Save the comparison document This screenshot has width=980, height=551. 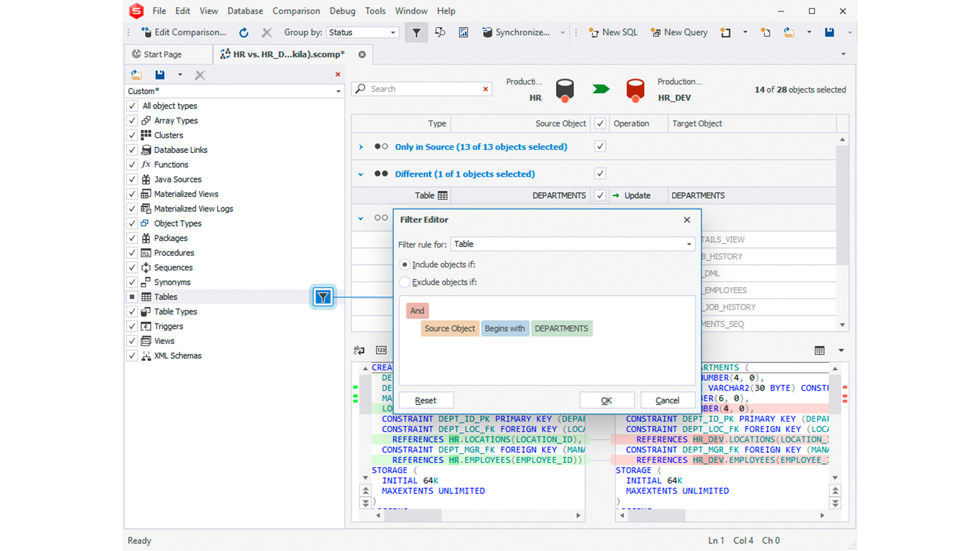coord(829,32)
